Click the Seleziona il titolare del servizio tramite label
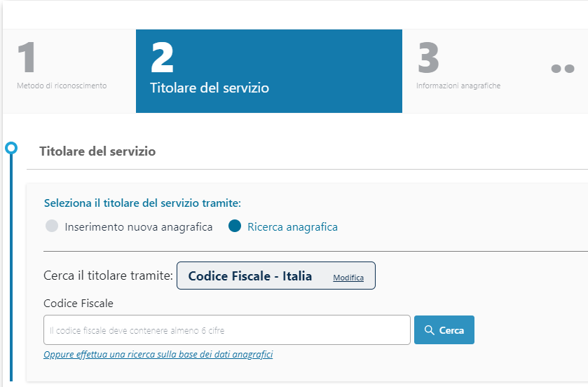This screenshot has width=588, height=387. [142, 203]
